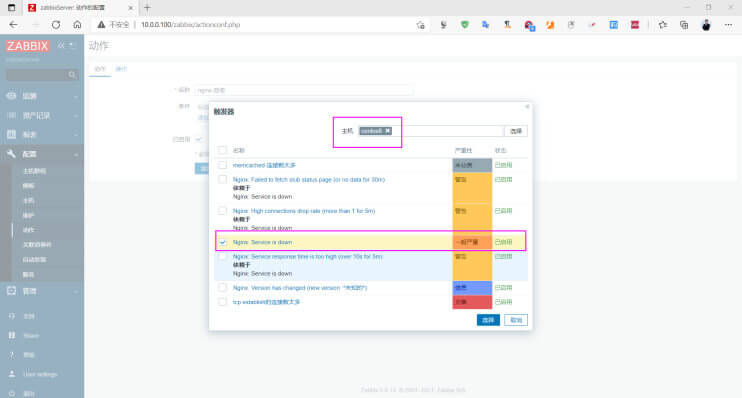Click the Reports chart icon in the sidebar
Viewport: 742px width, 398px height.
(11, 134)
